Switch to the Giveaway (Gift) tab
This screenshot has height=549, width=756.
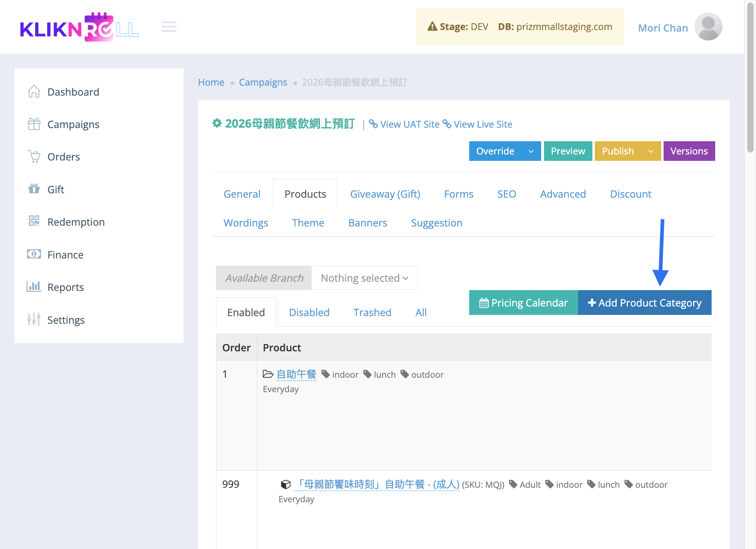(x=385, y=194)
